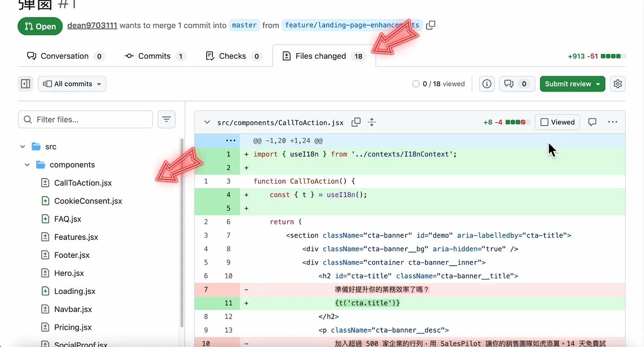644x347 pixels.
Task: Select Loading.jsx in the file tree
Action: (75, 291)
